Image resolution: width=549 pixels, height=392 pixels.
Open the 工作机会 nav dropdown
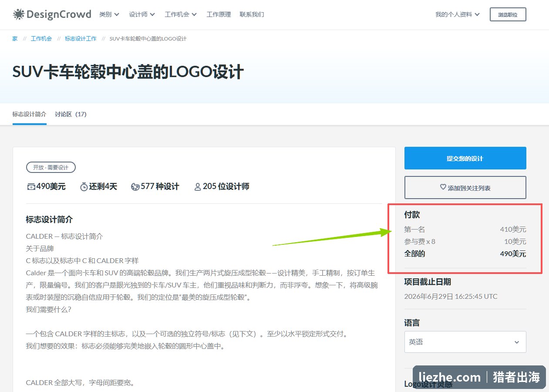181,14
